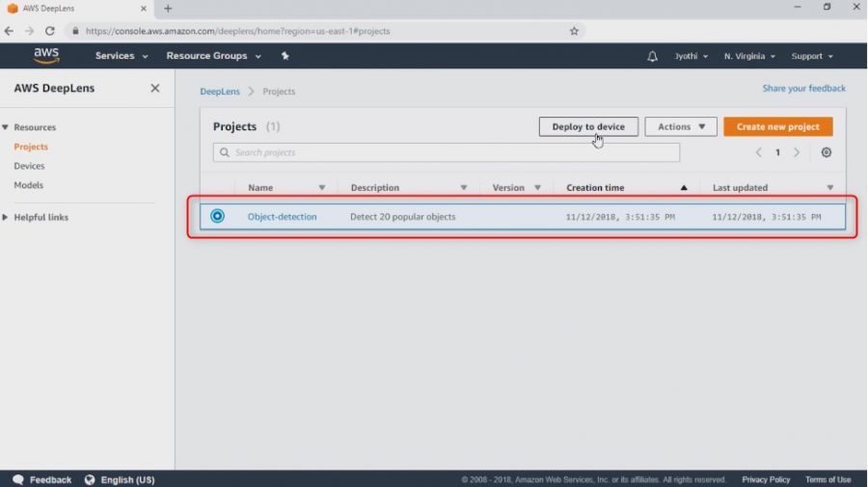Viewport: 868px width, 487px height.
Task: Click the table settings gear icon
Action: pyautogui.click(x=826, y=152)
